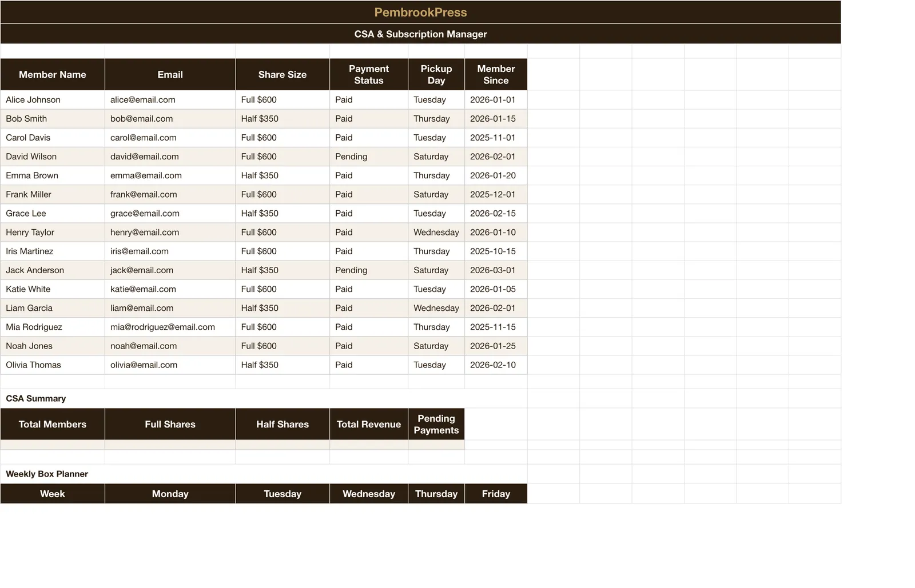Click Henry Taylor's Wednesday pickup cell
The image size is (915, 588).
click(436, 232)
